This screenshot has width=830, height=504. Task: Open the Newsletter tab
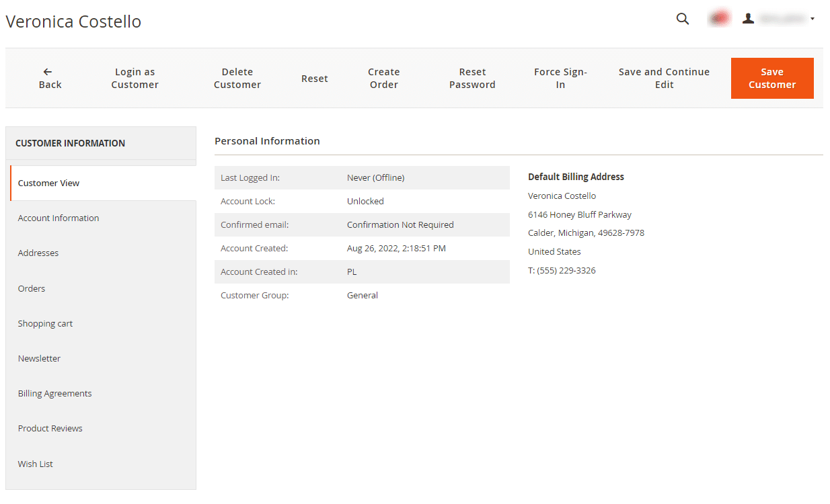point(39,358)
